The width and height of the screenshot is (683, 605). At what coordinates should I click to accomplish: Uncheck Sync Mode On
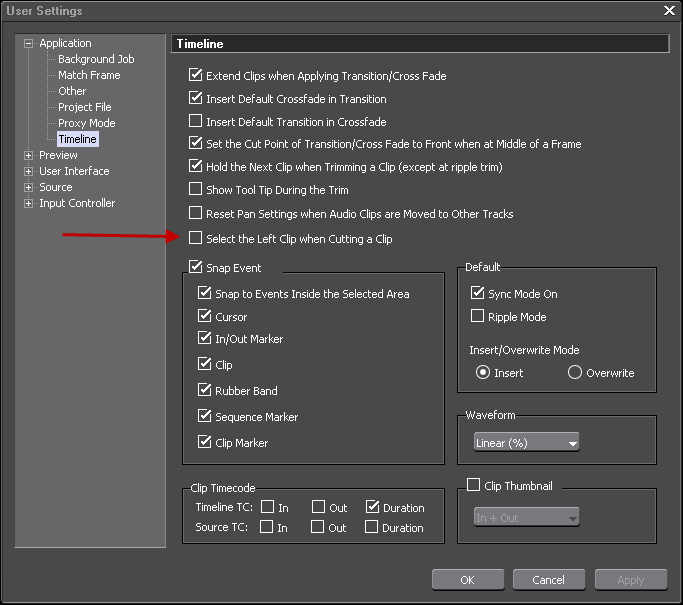(477, 295)
